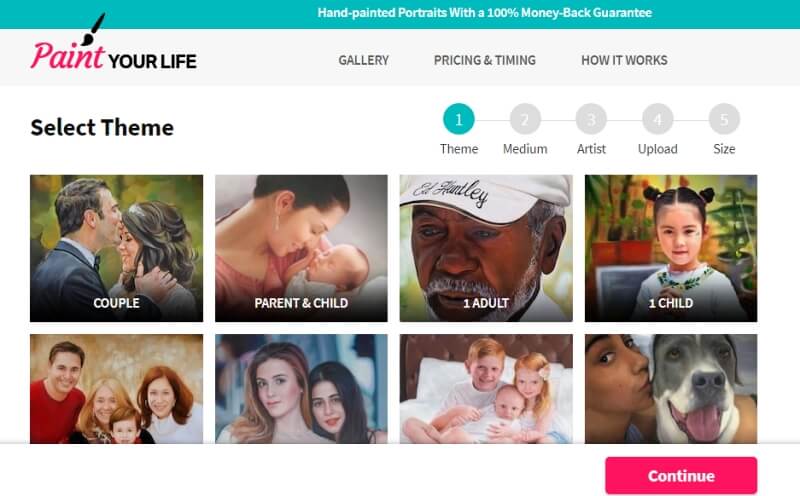Choose the Parent & Child theme
This screenshot has width=800, height=496.
coord(301,248)
